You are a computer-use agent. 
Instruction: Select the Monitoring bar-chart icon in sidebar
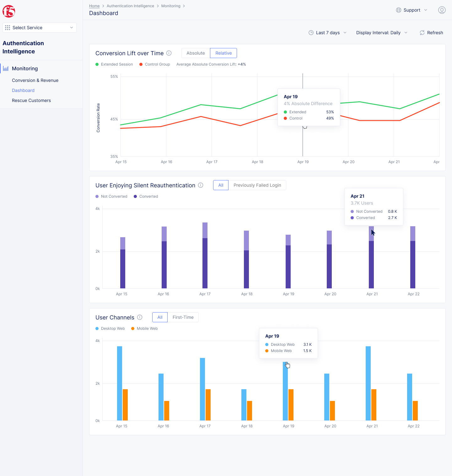(6, 68)
